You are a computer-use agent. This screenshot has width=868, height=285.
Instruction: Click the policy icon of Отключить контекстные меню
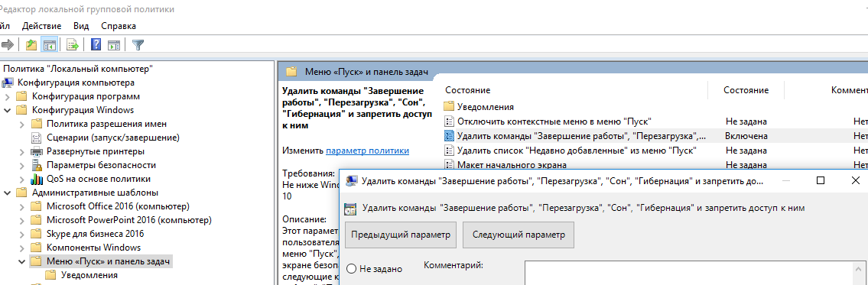click(x=449, y=121)
